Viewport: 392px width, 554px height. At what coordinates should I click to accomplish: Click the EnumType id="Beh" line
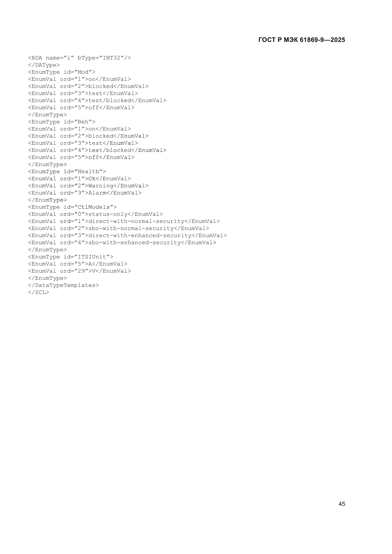(62, 122)
